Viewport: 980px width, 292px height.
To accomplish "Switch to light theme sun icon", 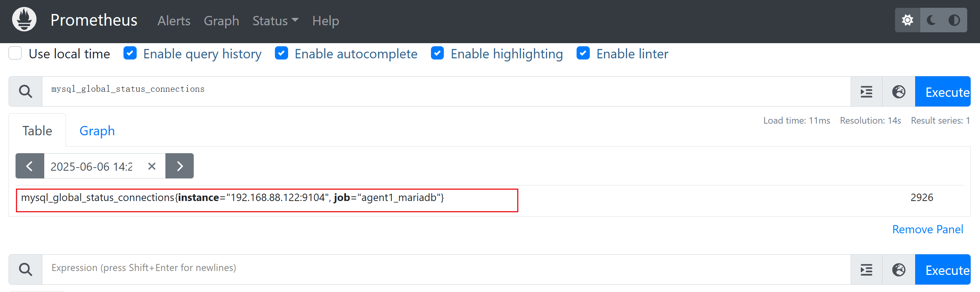I will pyautogui.click(x=907, y=20).
